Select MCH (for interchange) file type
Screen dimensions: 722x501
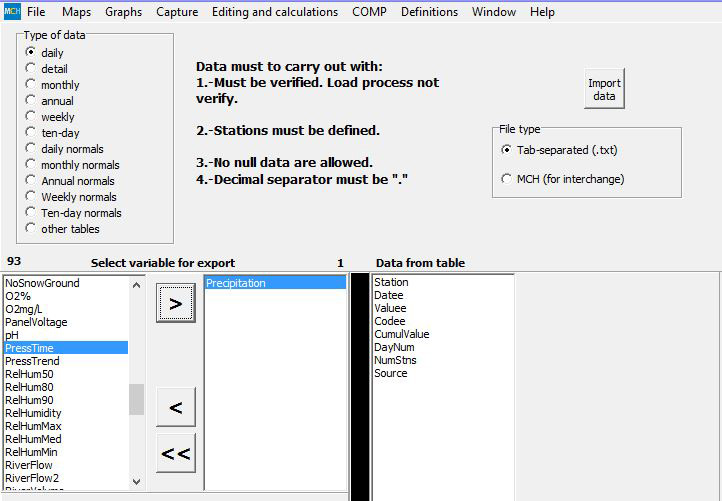coord(506,179)
